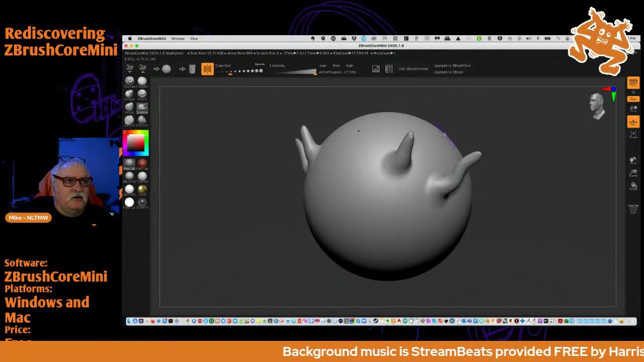Select the Move brush

pos(129,107)
